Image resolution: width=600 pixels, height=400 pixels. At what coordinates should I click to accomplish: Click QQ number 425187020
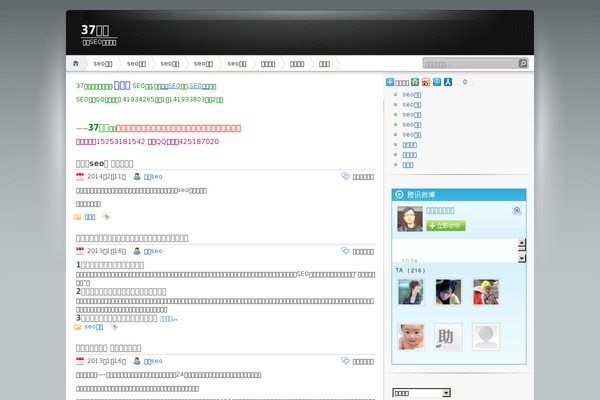point(199,142)
